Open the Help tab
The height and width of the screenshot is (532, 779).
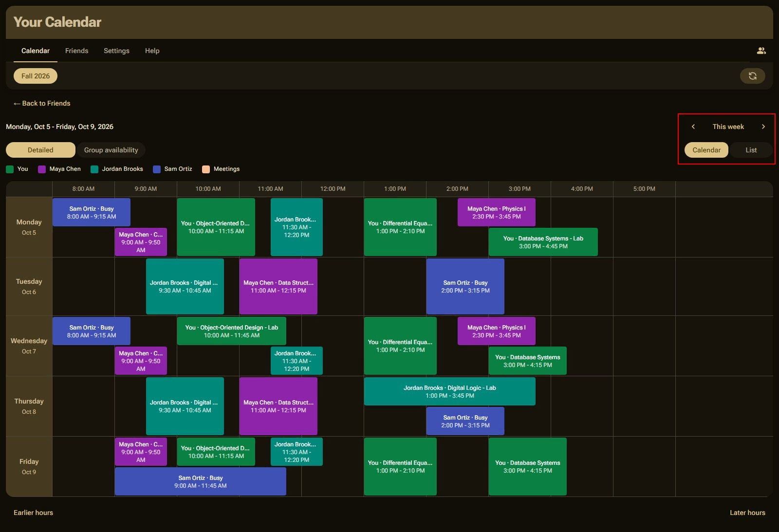(152, 51)
